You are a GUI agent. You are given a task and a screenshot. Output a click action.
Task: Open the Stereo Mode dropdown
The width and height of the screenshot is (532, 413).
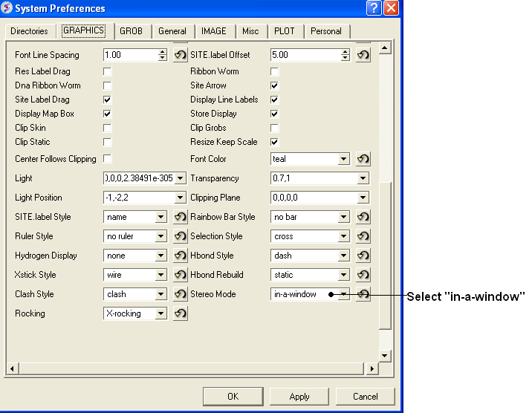[343, 294]
